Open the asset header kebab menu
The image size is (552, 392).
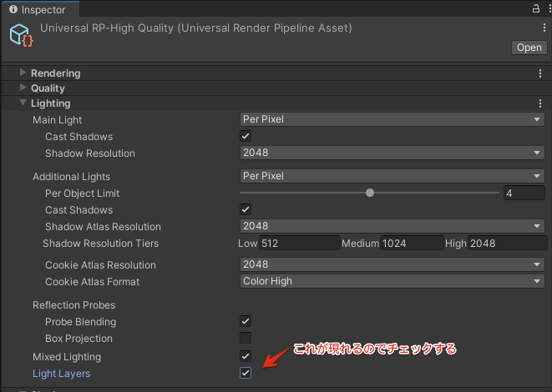544,28
